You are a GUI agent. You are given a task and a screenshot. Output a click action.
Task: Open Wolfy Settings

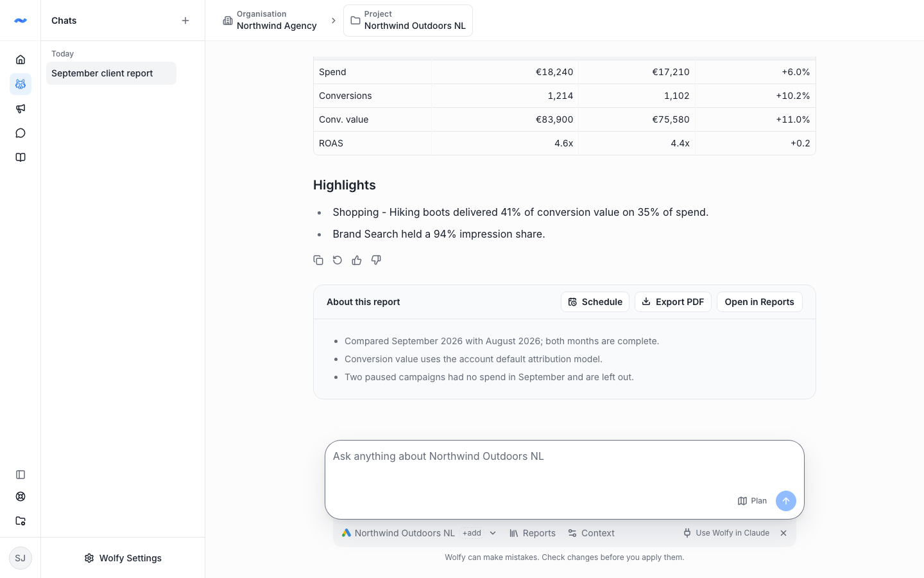(123, 558)
